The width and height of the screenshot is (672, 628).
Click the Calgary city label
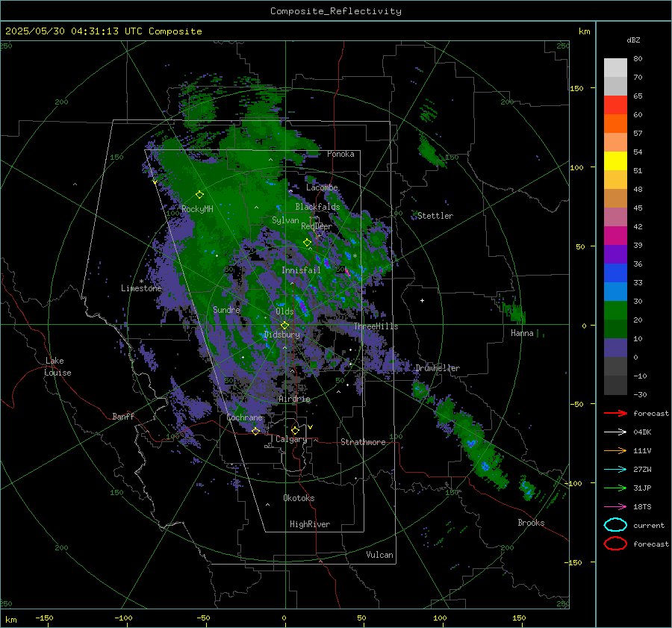291,439
